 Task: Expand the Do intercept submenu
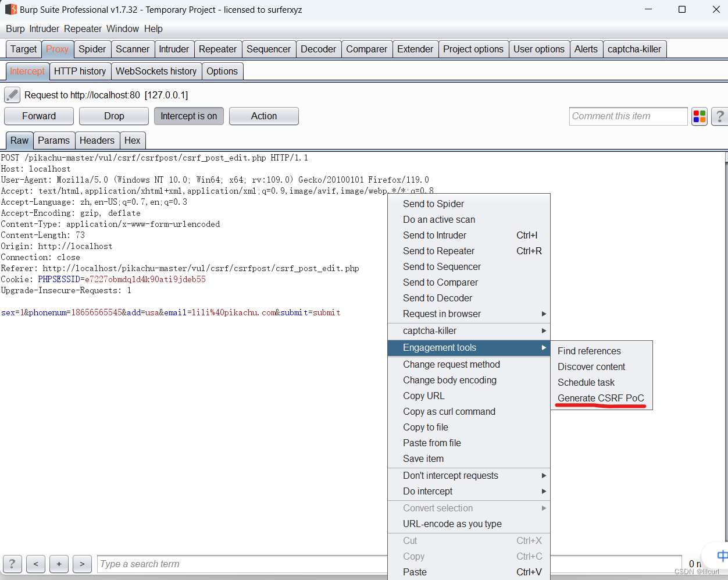469,491
